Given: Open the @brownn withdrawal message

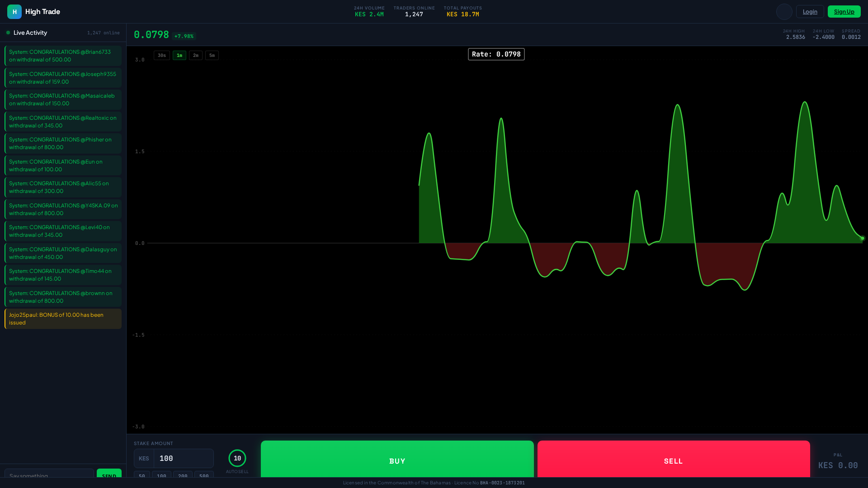Looking at the screenshot, I should tap(63, 297).
